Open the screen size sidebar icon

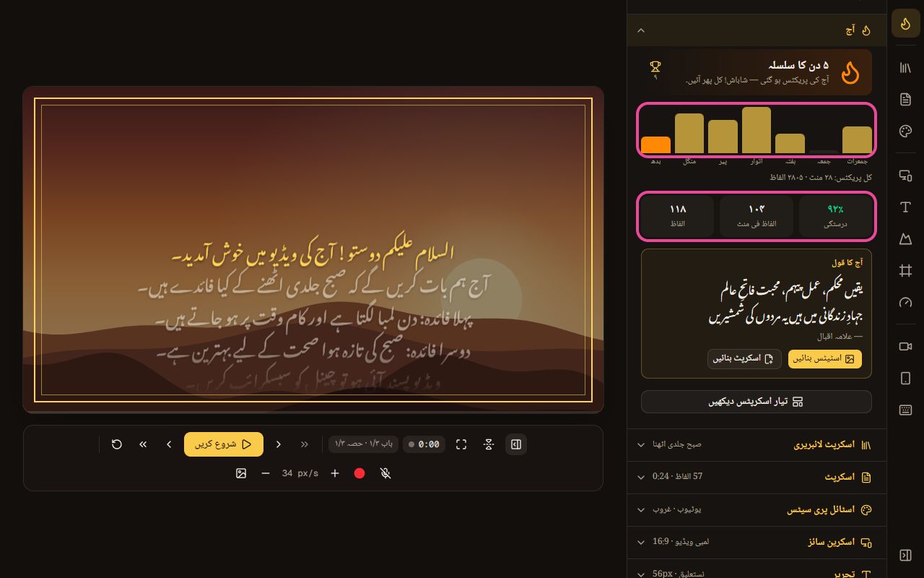click(905, 175)
